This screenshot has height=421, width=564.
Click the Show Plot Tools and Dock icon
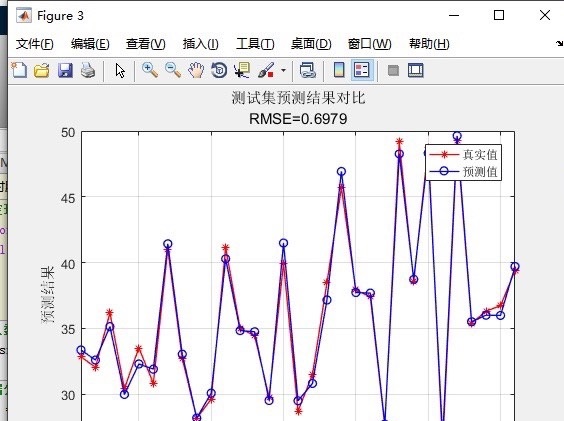point(416,70)
